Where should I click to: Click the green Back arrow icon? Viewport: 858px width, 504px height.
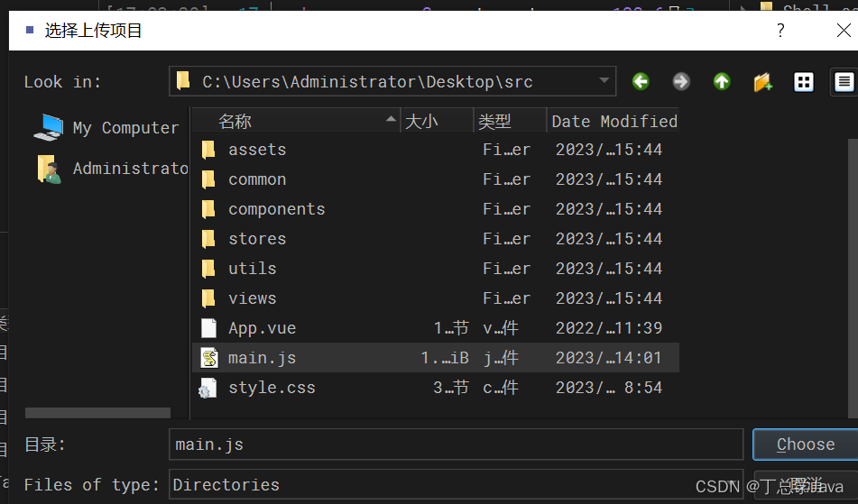click(x=641, y=82)
